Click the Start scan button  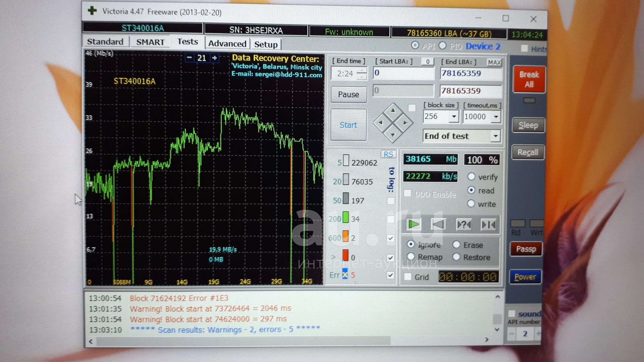(348, 125)
